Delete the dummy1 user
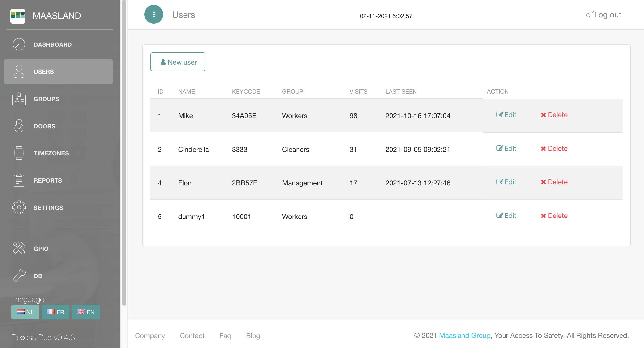 [x=554, y=216]
